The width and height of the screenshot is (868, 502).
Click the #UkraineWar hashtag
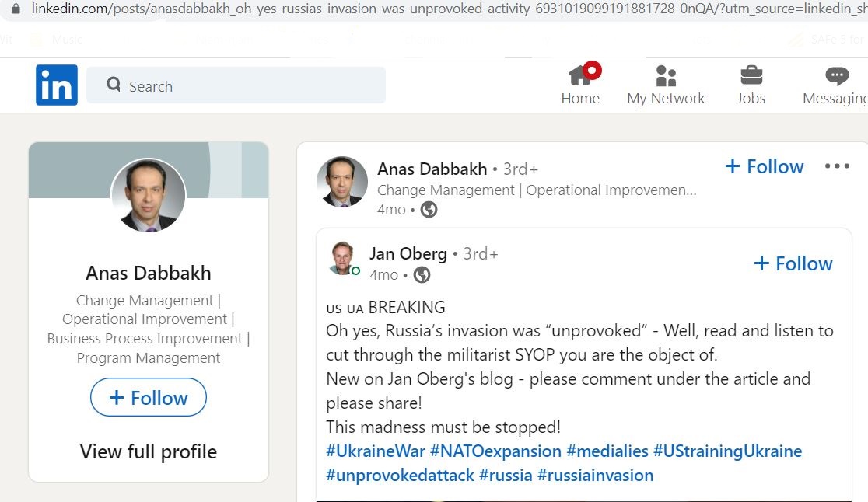(376, 451)
